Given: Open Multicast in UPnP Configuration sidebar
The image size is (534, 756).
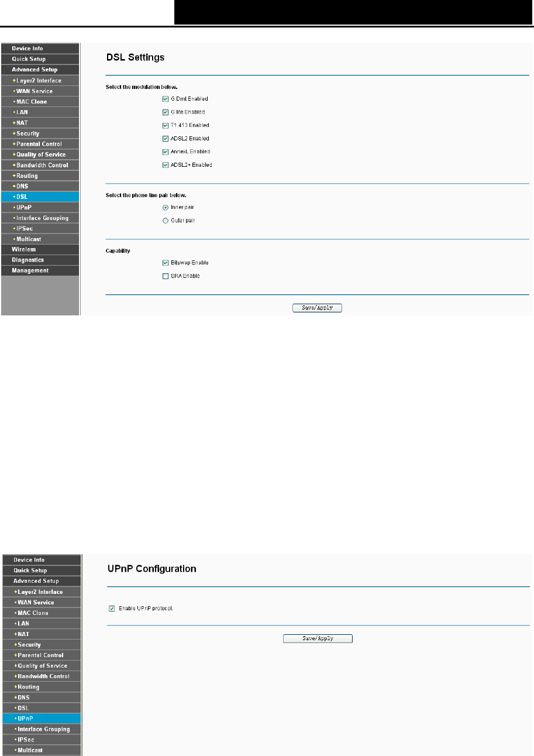Looking at the screenshot, I should tap(42, 750).
